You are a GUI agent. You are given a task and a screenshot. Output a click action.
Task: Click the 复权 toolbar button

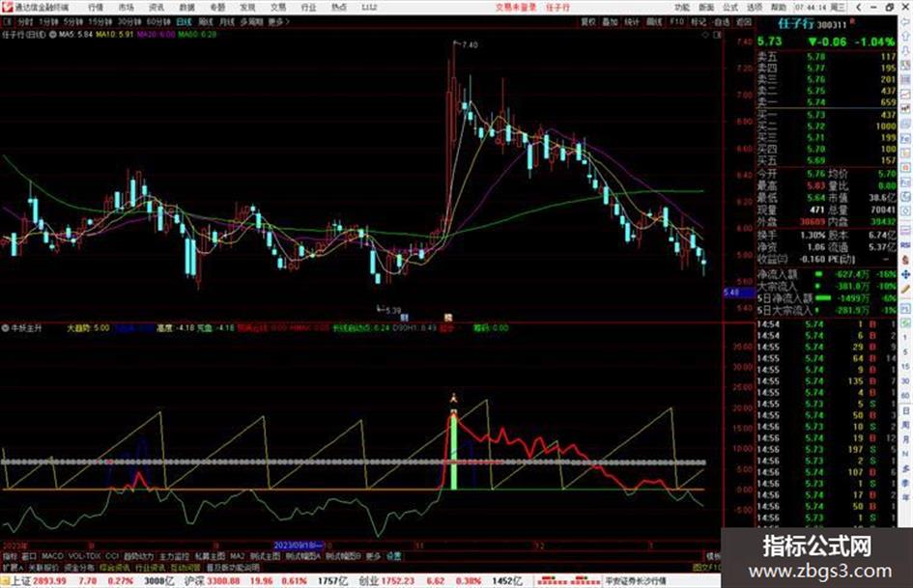click(x=588, y=21)
